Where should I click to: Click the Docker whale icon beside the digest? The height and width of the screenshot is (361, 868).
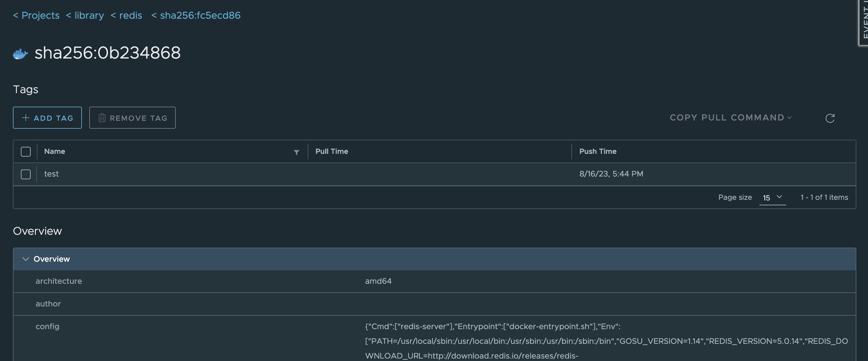[20, 54]
